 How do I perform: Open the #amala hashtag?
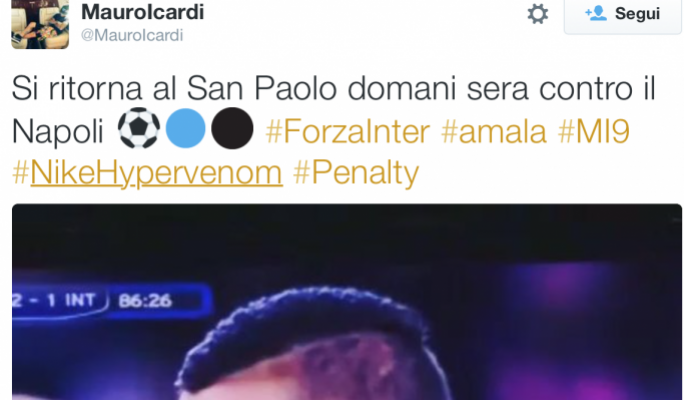click(494, 131)
